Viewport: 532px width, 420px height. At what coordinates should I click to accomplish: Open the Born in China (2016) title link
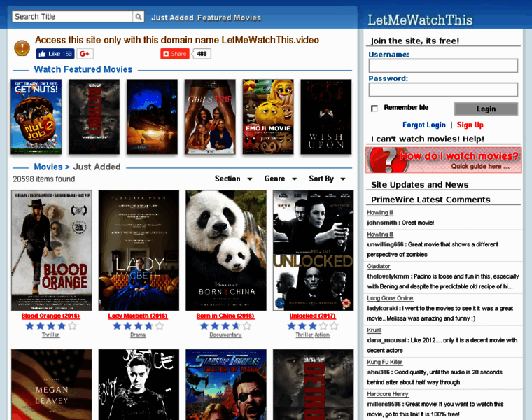click(225, 316)
